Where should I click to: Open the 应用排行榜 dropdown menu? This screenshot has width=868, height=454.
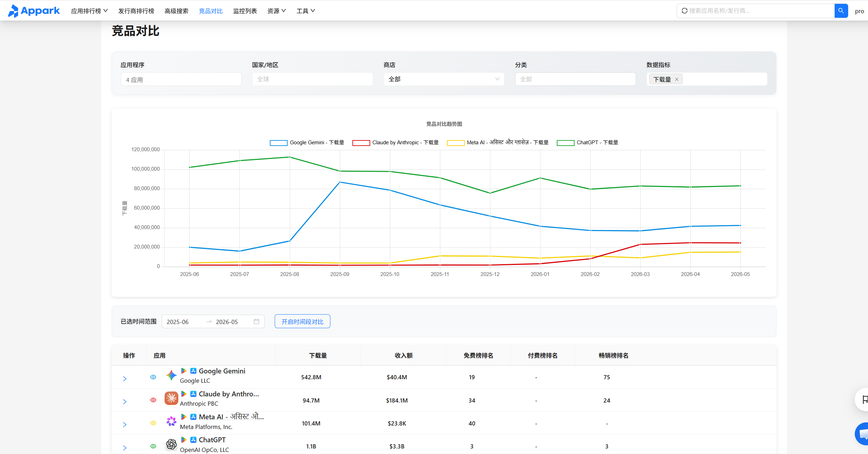click(x=89, y=11)
